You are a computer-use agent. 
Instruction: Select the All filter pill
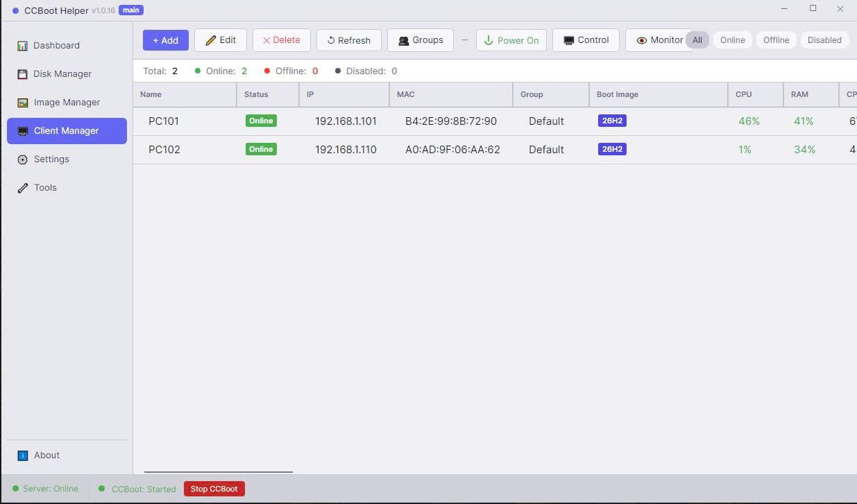(x=697, y=40)
